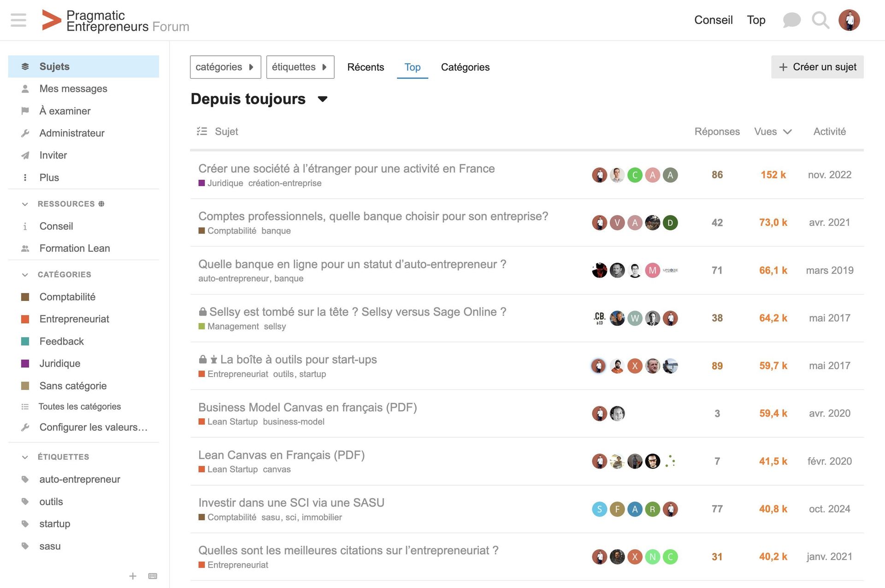Select the Juridique purple category swatch
The width and height of the screenshot is (885, 588).
tap(25, 364)
